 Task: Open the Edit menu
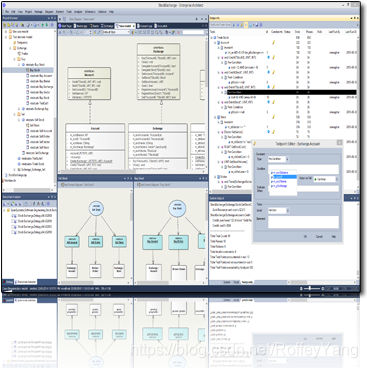13,11
